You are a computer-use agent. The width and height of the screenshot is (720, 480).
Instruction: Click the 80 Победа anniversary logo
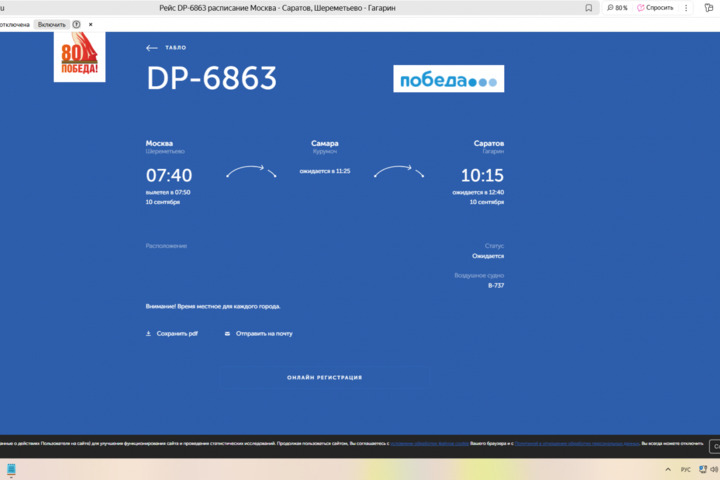pos(79,57)
